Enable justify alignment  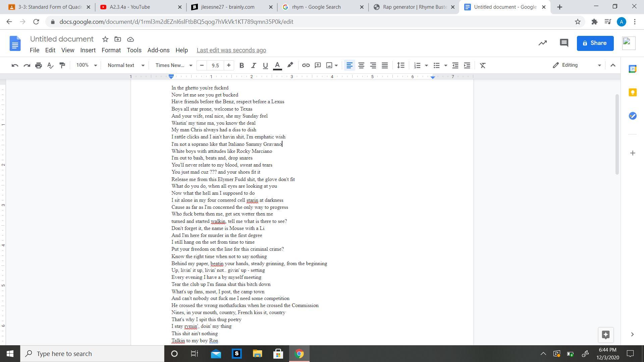(x=385, y=65)
